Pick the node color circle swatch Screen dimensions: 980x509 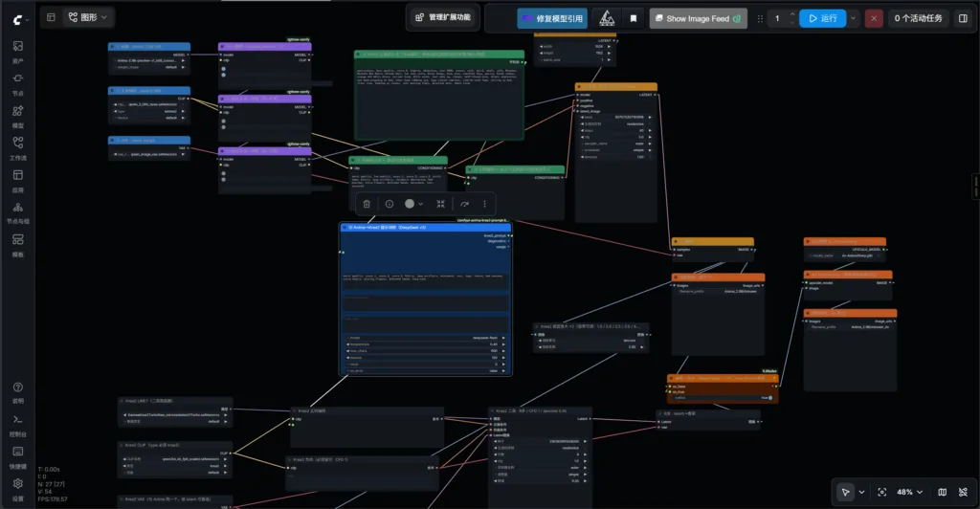[410, 204]
